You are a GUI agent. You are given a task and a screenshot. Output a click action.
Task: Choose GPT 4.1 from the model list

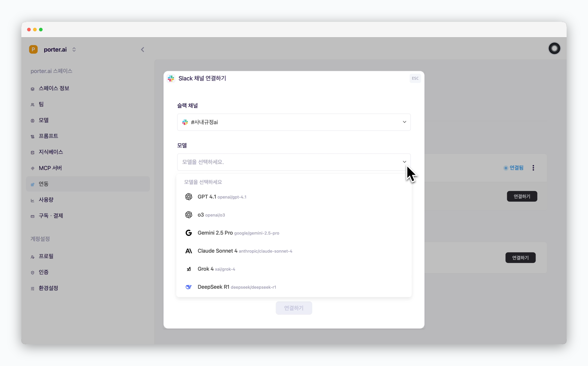[294, 197]
